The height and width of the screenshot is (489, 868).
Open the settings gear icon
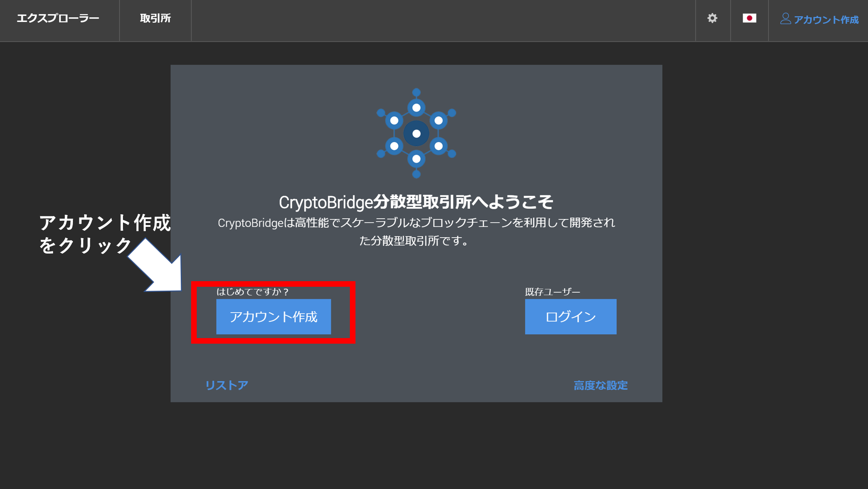point(712,18)
